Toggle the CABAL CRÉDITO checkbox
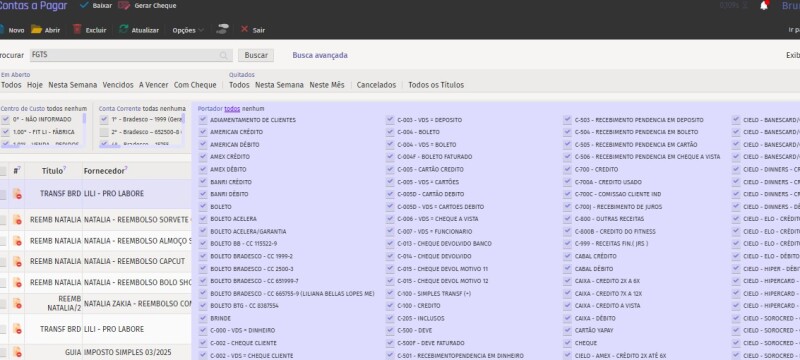 [x=567, y=256]
